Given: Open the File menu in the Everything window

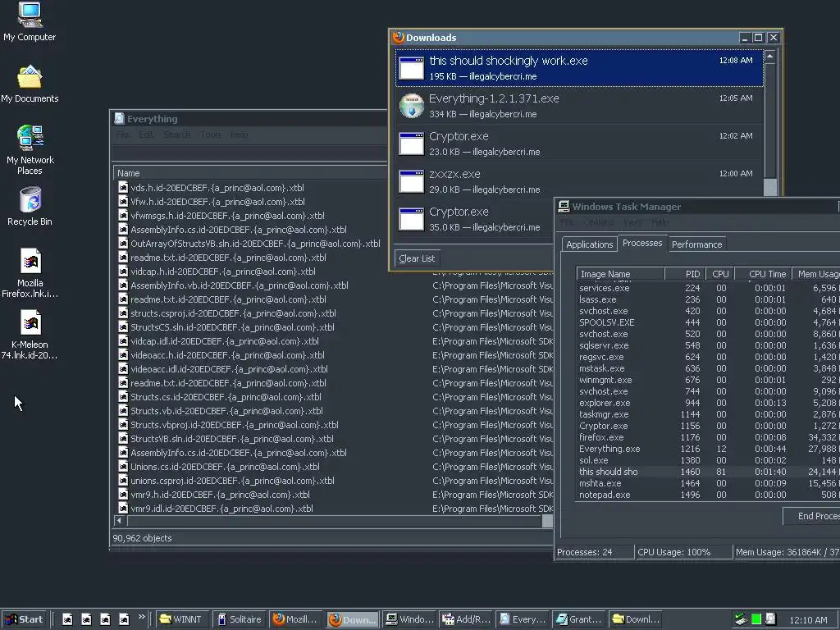Looking at the screenshot, I should click(x=122, y=135).
